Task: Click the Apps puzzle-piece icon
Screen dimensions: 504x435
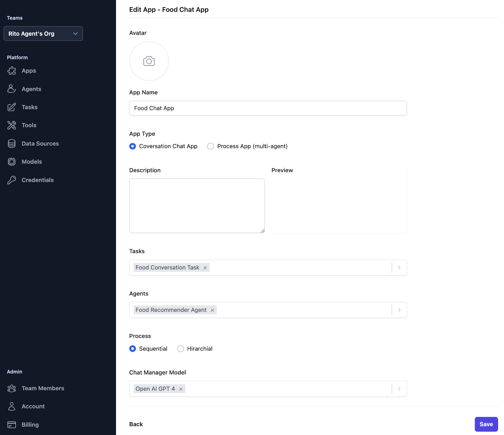Action: pyautogui.click(x=12, y=71)
